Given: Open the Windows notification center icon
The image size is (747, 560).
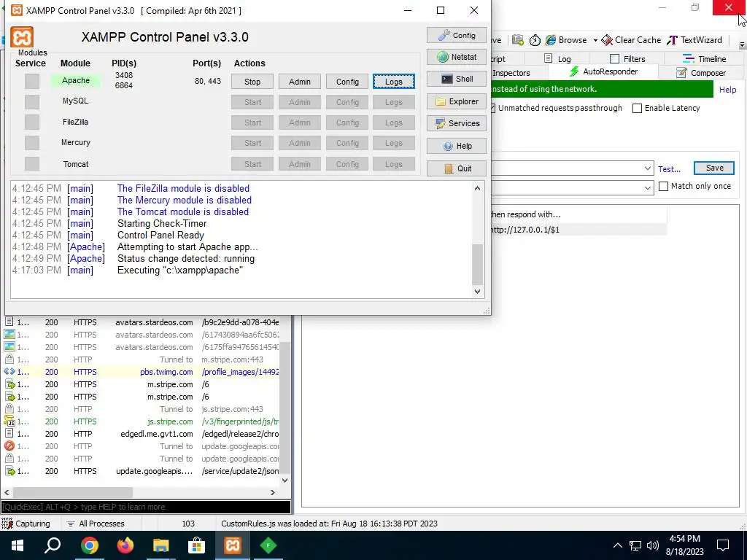Looking at the screenshot, I should coord(723,545).
